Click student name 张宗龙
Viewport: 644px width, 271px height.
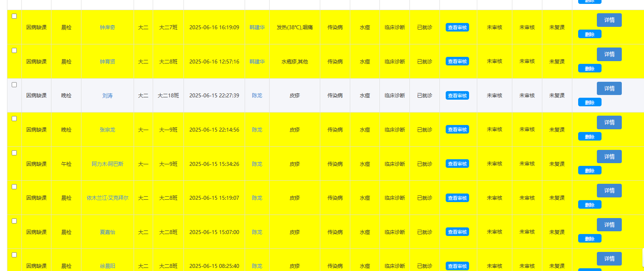coord(108,130)
